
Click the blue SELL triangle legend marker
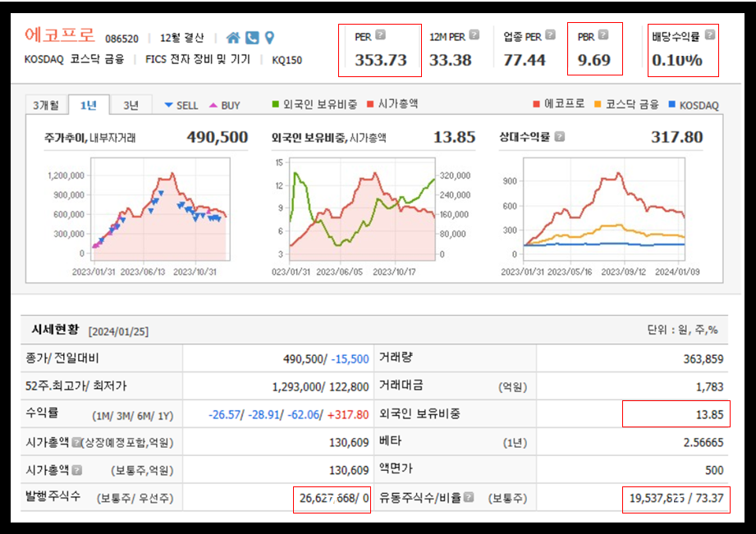click(168, 104)
